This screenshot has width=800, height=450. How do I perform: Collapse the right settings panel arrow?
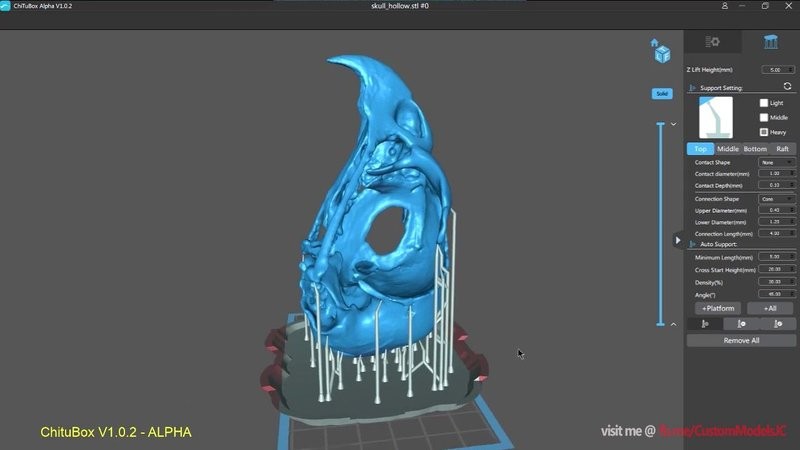[679, 240]
